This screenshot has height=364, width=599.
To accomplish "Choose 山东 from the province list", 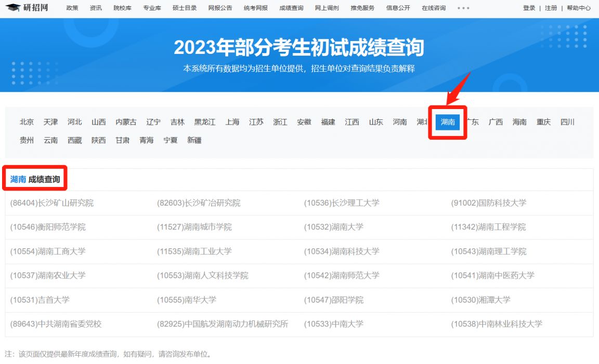I will click(376, 122).
